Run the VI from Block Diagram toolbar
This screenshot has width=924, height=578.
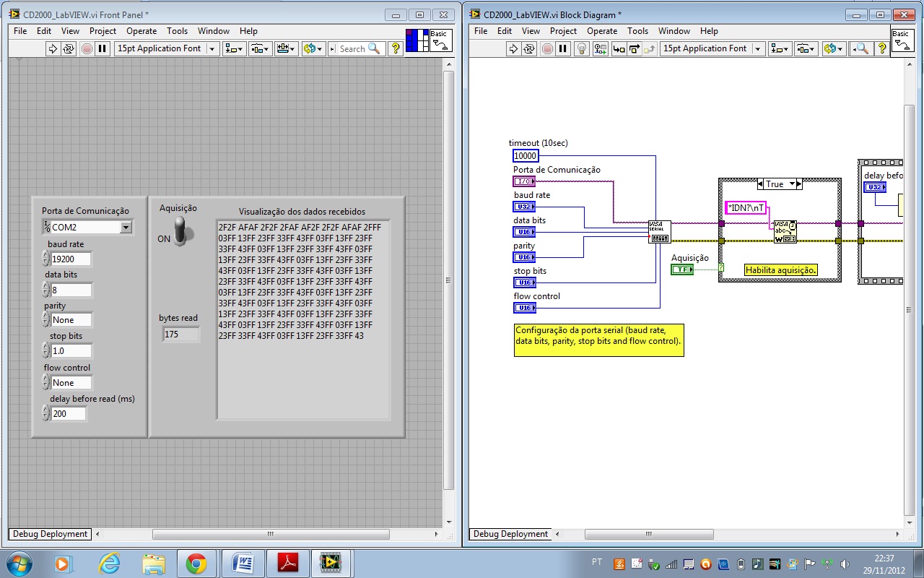[513, 48]
